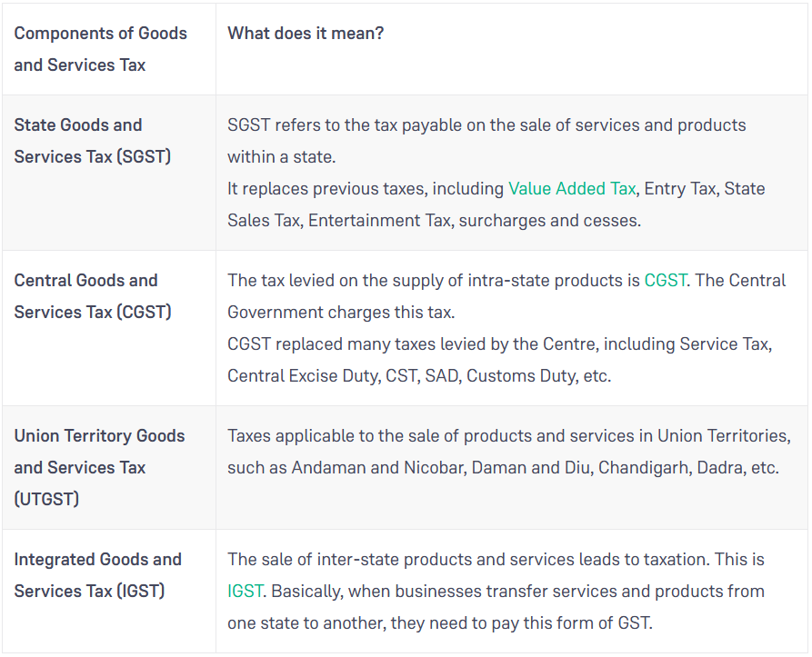Select the State Goods and Services Tax cell
The height and width of the screenshot is (657, 812).
point(92,141)
